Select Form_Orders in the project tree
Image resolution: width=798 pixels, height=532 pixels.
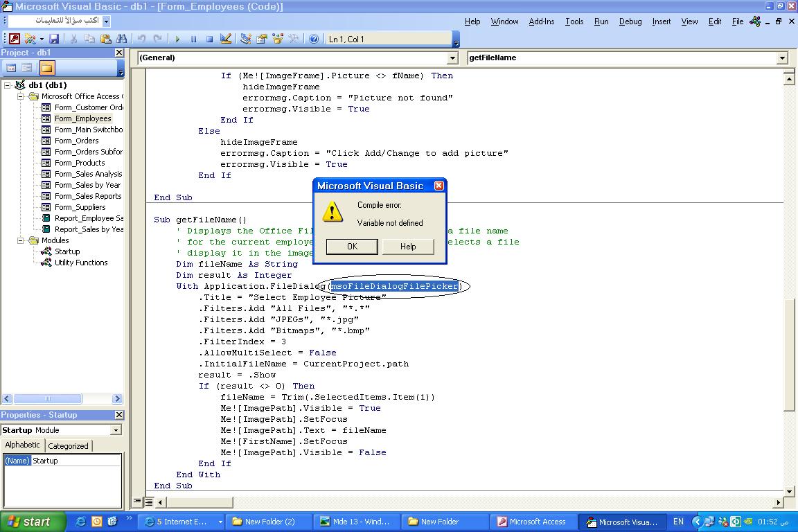point(77,141)
